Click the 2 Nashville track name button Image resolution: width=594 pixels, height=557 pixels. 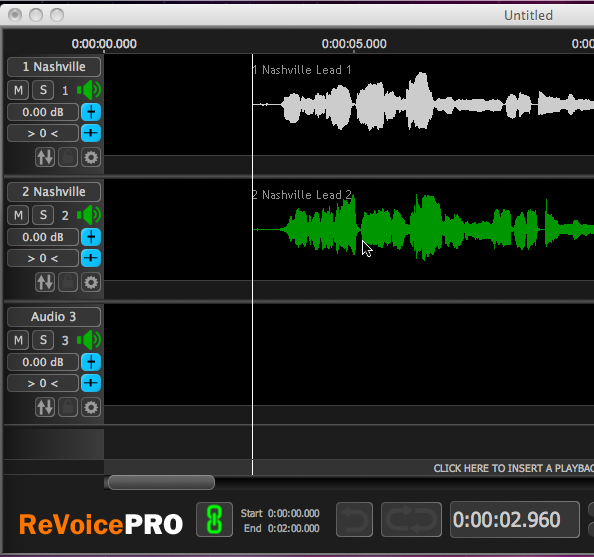(54, 192)
